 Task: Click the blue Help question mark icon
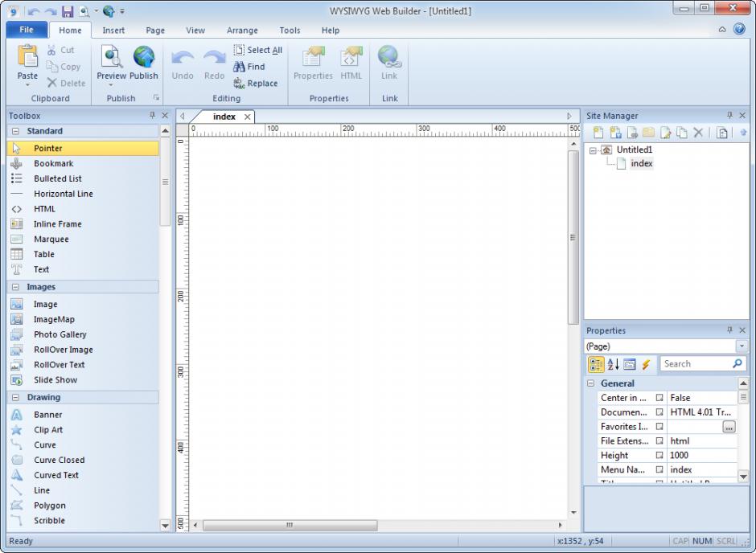(x=739, y=29)
